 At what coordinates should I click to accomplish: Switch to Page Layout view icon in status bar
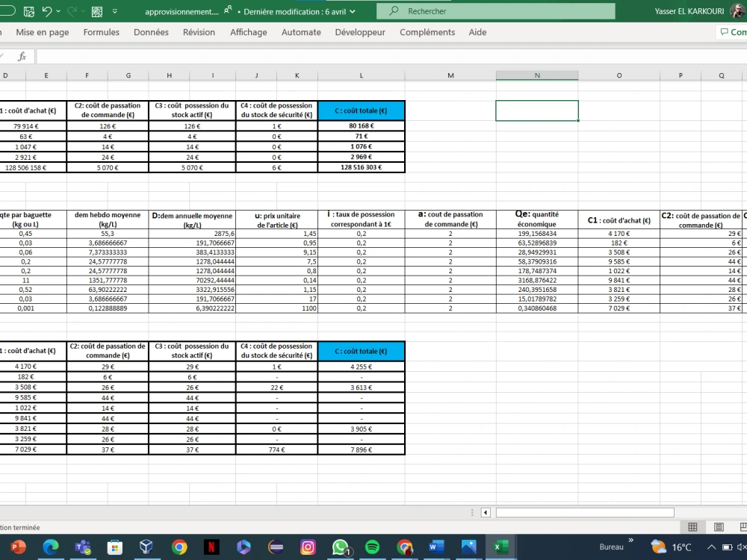click(x=719, y=526)
